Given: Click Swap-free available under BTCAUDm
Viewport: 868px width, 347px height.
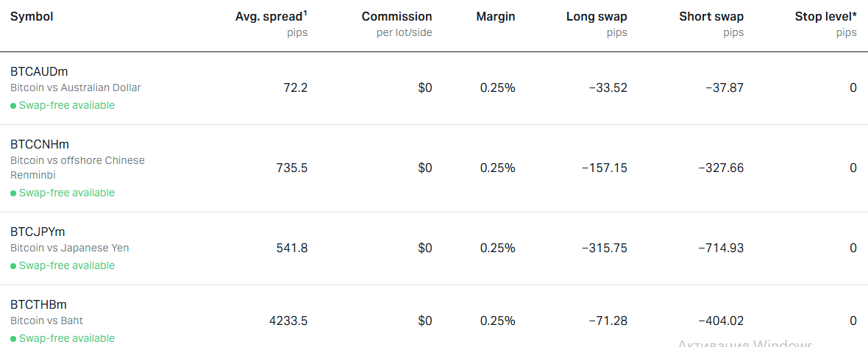Looking at the screenshot, I should [67, 105].
